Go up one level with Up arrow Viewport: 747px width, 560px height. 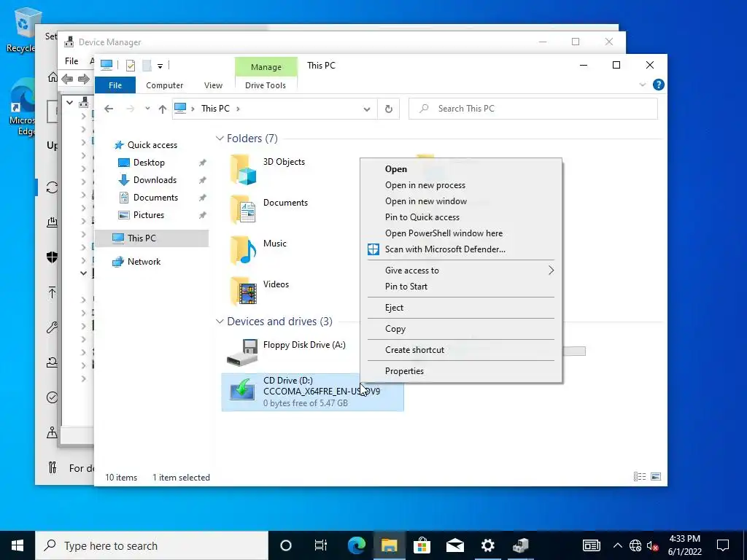click(163, 109)
